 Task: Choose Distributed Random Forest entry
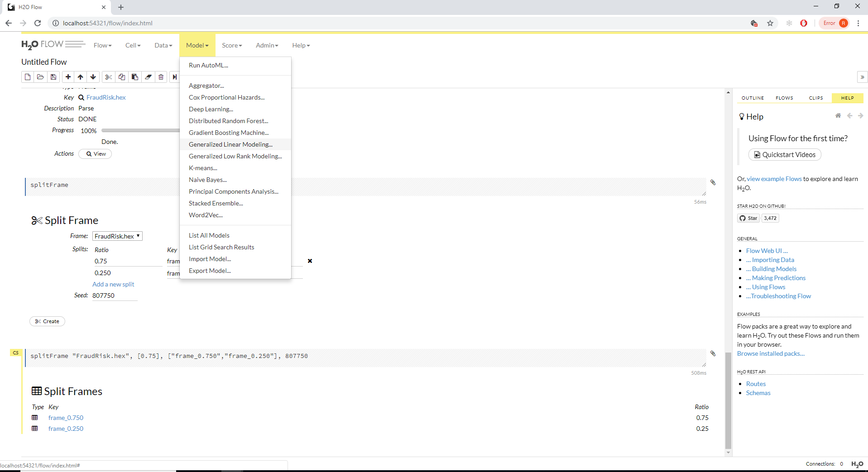[x=235, y=121]
